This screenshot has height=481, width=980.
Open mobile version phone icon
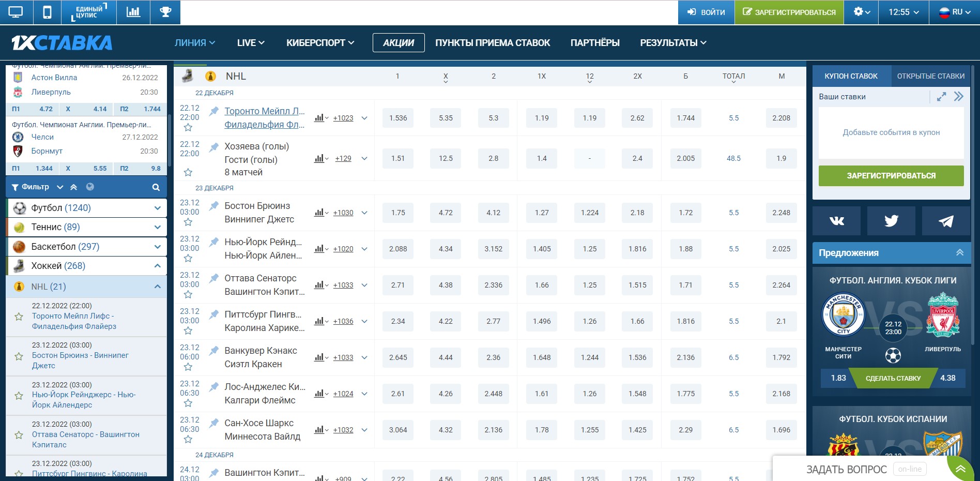pos(47,12)
